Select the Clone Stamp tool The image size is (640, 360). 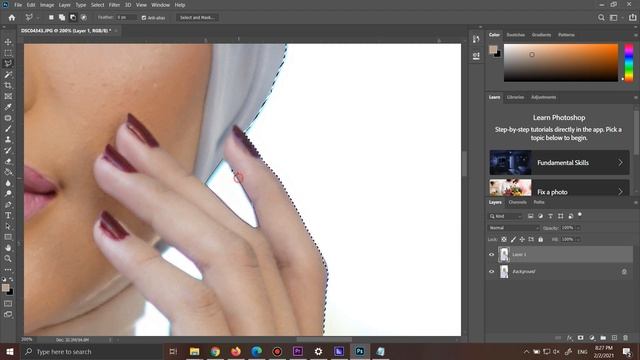pyautogui.click(x=8, y=140)
